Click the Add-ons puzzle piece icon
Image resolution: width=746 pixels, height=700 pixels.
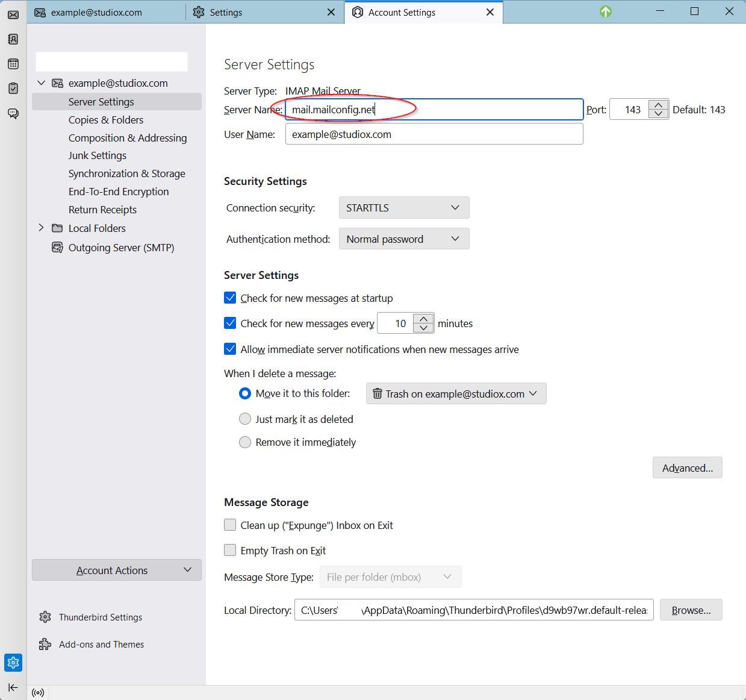[x=45, y=644]
